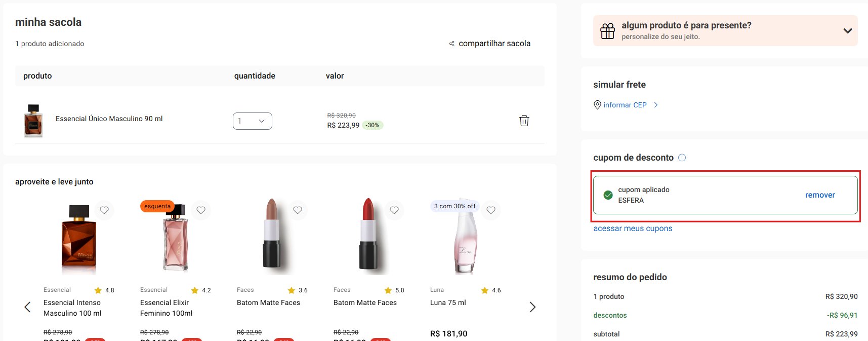Image resolution: width=868 pixels, height=341 pixels.
Task: Open the Essencial Único Masculino 90 ml title
Action: pyautogui.click(x=109, y=119)
